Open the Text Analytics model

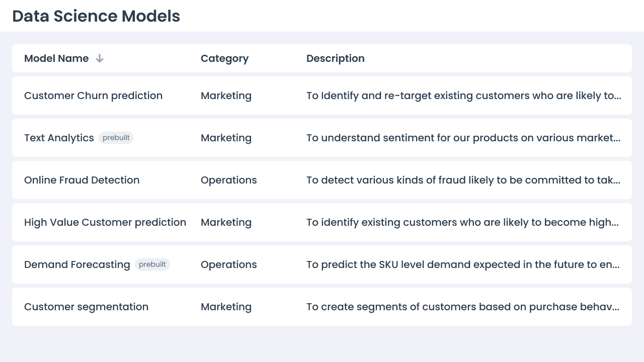coord(59,138)
